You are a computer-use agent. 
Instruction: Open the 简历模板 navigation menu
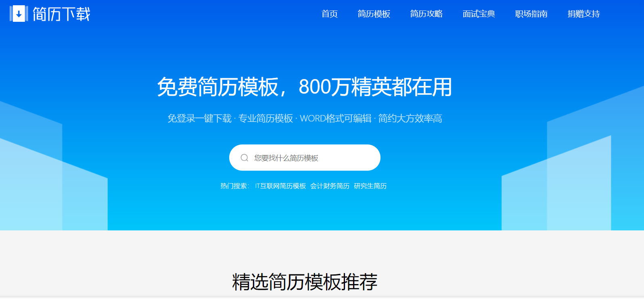(374, 14)
